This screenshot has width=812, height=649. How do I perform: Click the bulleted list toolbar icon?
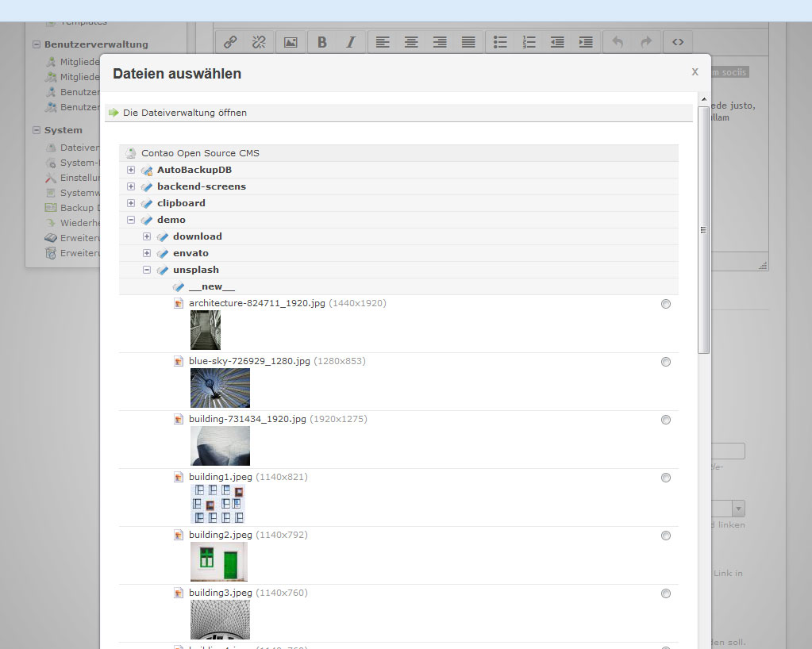tap(500, 42)
